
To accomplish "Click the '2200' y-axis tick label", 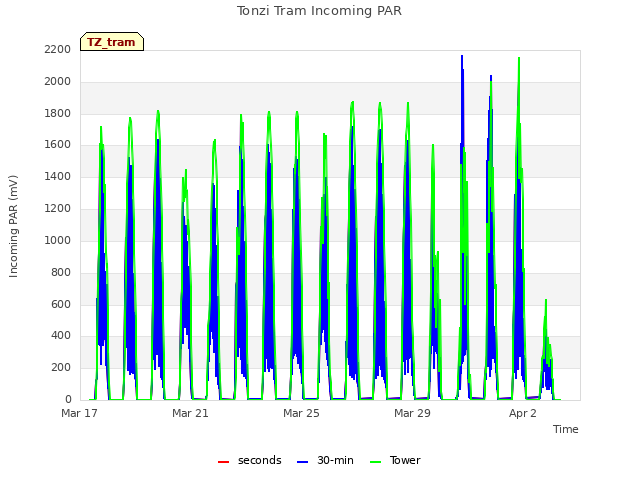I will [x=58, y=50].
